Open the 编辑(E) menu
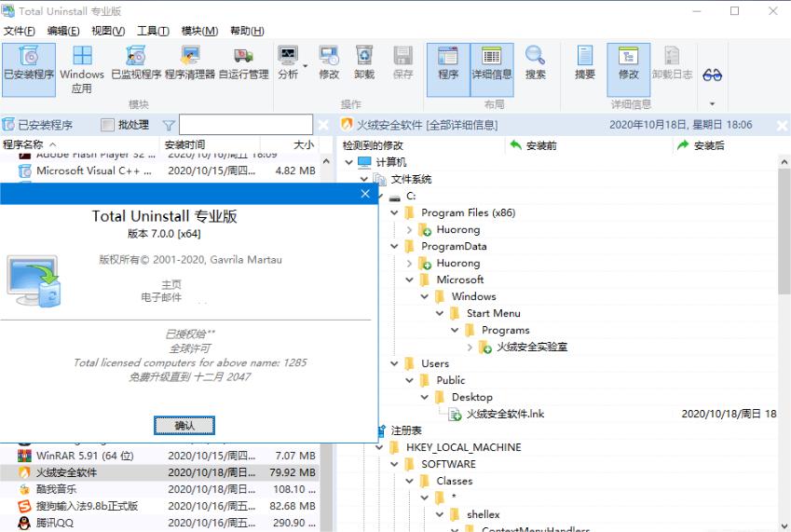This screenshot has height=532, width=791. tap(63, 32)
